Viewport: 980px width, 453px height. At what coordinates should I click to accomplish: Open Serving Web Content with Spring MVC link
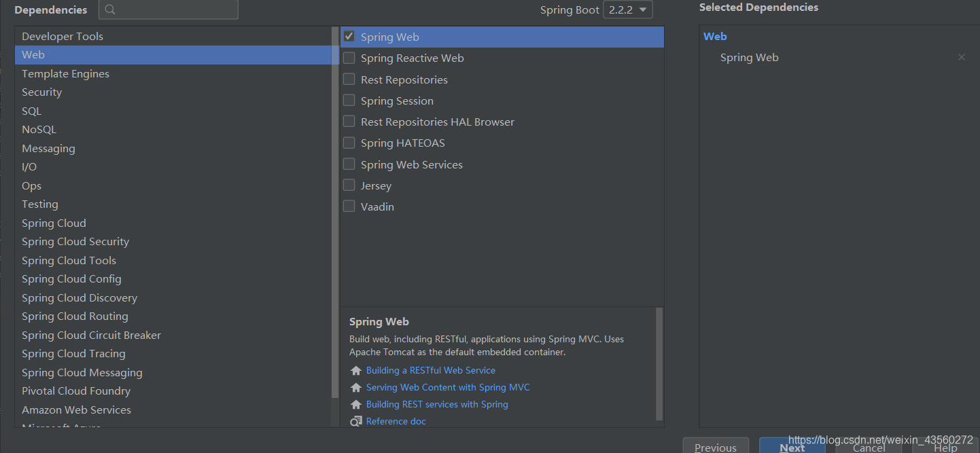[448, 388]
